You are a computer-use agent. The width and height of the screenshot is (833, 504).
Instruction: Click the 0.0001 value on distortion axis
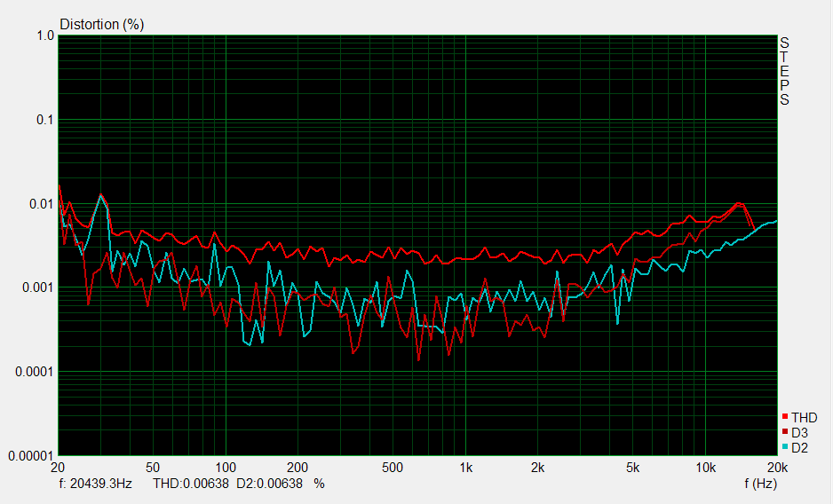35,372
